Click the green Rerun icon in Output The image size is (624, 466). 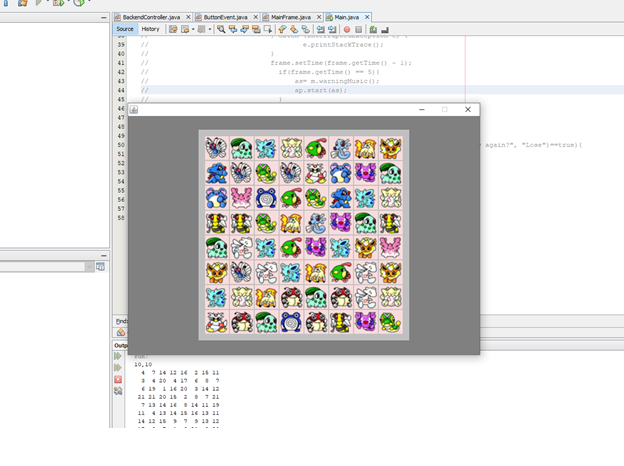click(x=118, y=355)
